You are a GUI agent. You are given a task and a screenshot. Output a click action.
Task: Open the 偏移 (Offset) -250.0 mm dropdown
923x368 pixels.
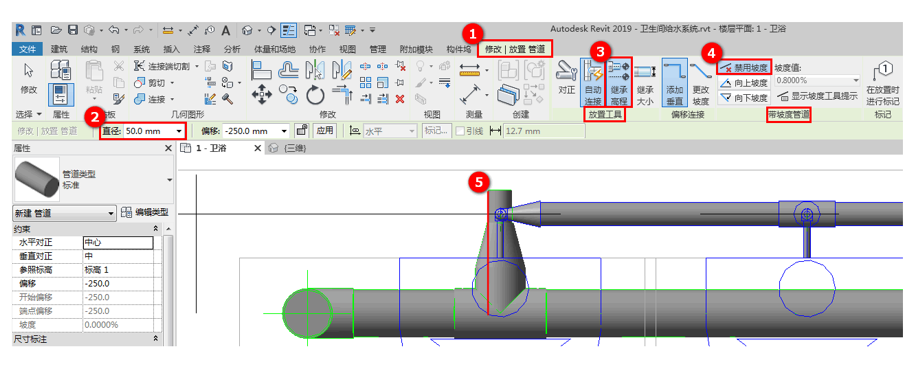click(285, 131)
